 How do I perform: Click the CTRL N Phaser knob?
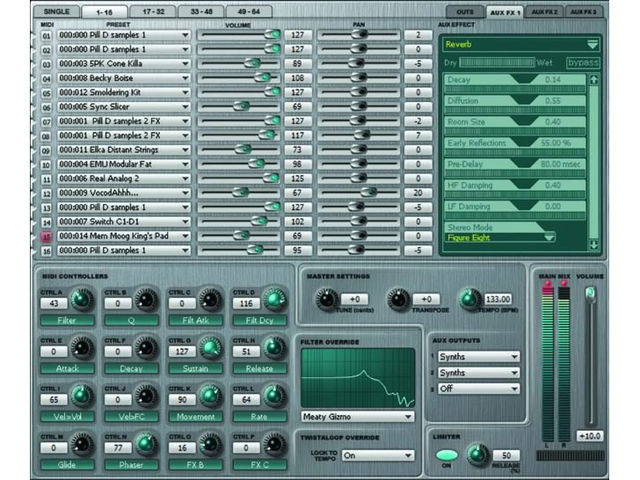(x=146, y=444)
